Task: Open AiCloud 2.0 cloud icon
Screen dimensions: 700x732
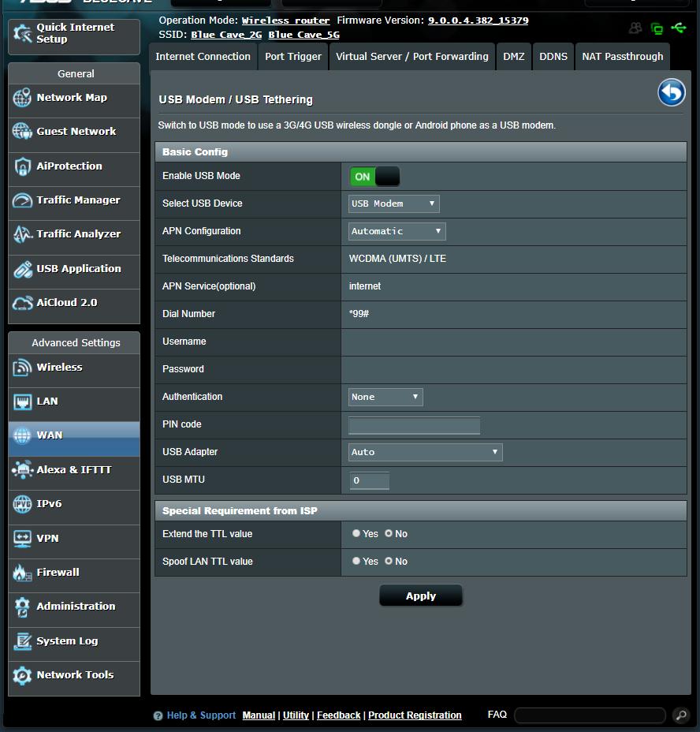Action: coord(22,303)
